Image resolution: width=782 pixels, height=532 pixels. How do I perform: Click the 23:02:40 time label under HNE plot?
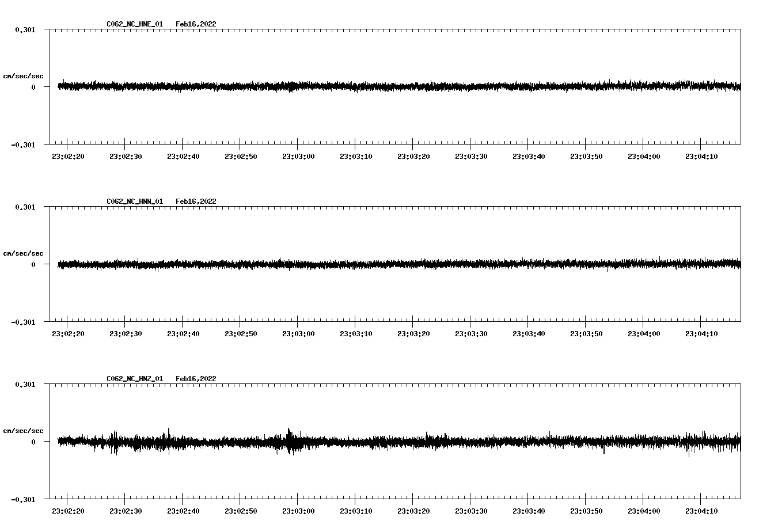point(183,156)
